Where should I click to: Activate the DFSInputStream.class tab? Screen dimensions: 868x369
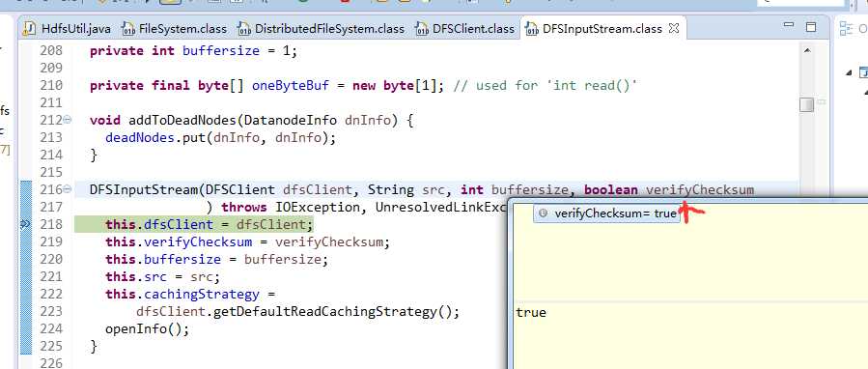point(602,28)
